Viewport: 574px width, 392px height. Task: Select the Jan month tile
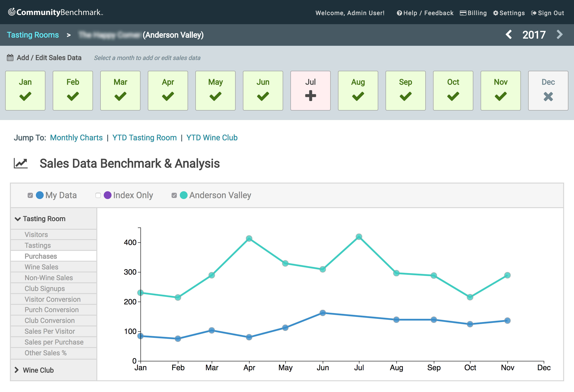[25, 90]
